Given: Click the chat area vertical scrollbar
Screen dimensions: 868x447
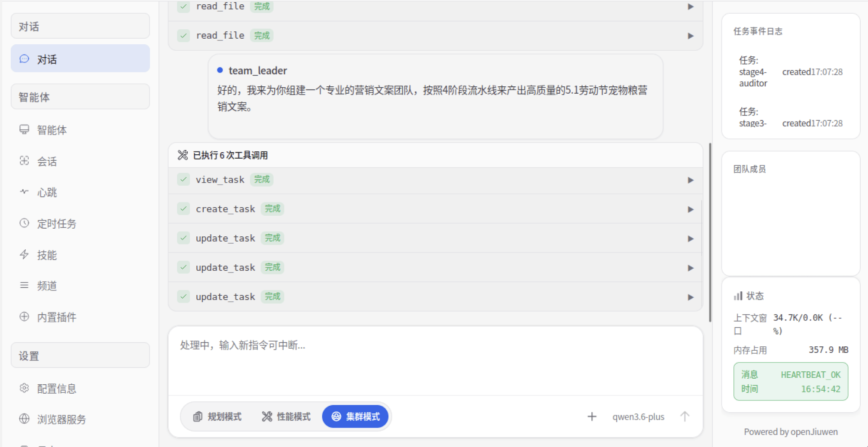Looking at the screenshot, I should (709, 232).
